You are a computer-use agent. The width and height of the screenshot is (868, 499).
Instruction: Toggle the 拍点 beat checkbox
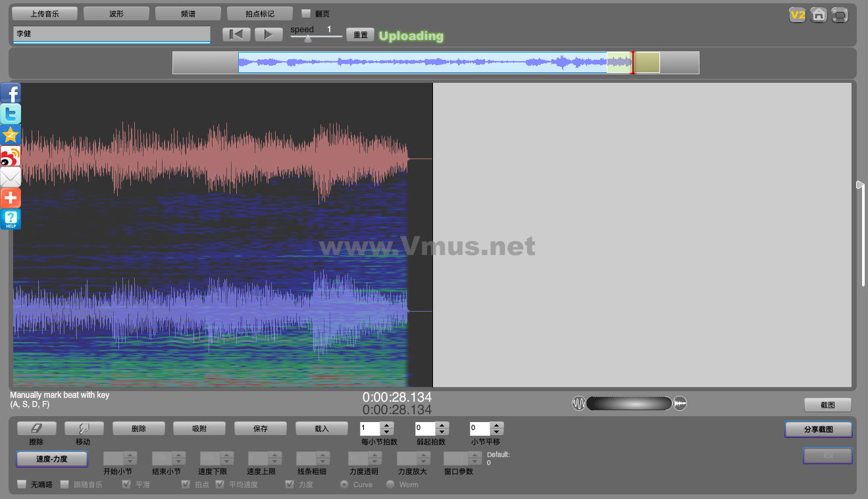(186, 485)
